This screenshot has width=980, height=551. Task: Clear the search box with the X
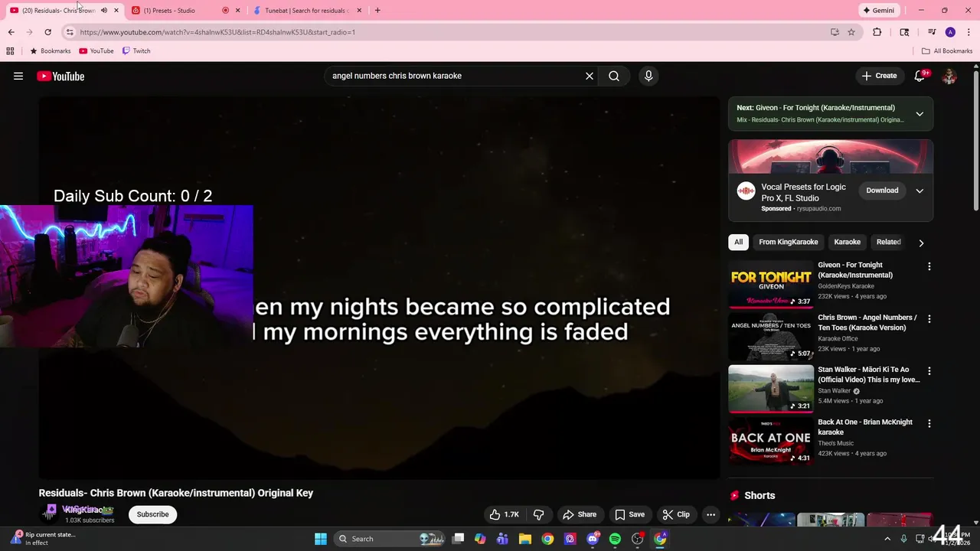590,76
